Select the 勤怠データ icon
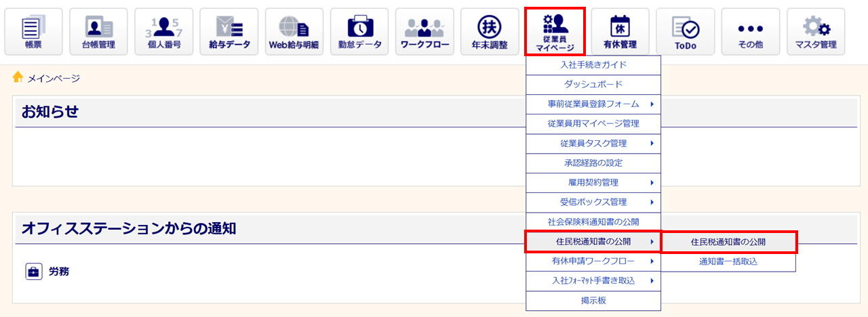Screen dimensions: 868x317 coord(359,32)
